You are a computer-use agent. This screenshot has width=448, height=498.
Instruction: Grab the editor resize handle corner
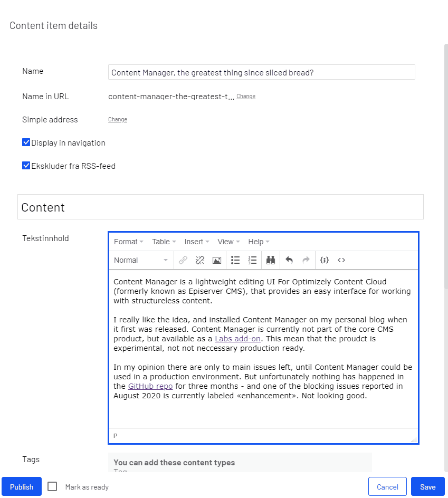point(414,439)
